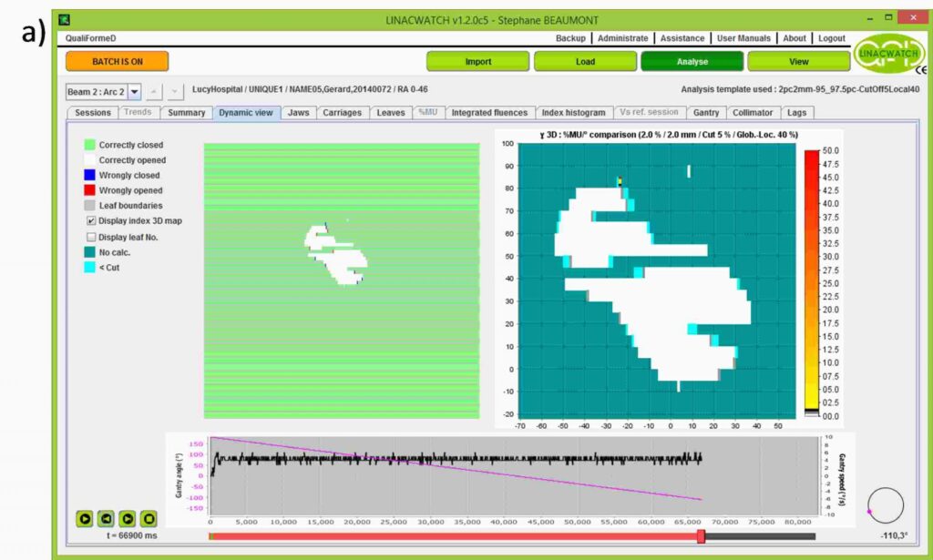Click the BATCH IS ON button

tap(118, 61)
